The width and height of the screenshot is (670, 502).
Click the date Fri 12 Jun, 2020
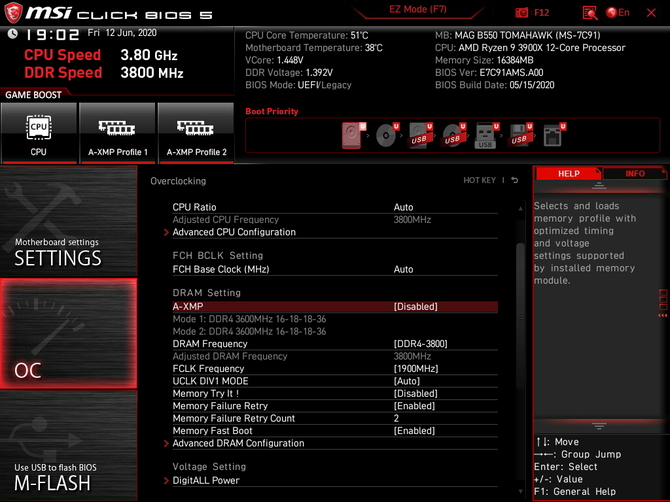(x=122, y=33)
